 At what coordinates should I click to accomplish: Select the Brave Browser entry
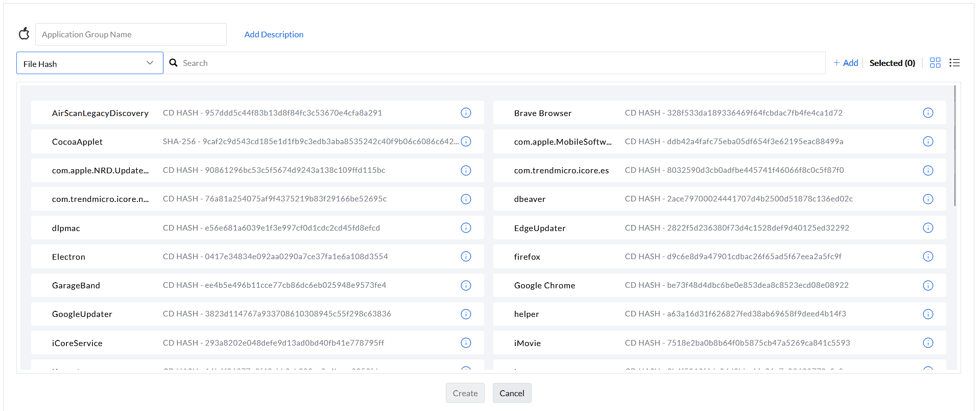(x=720, y=113)
